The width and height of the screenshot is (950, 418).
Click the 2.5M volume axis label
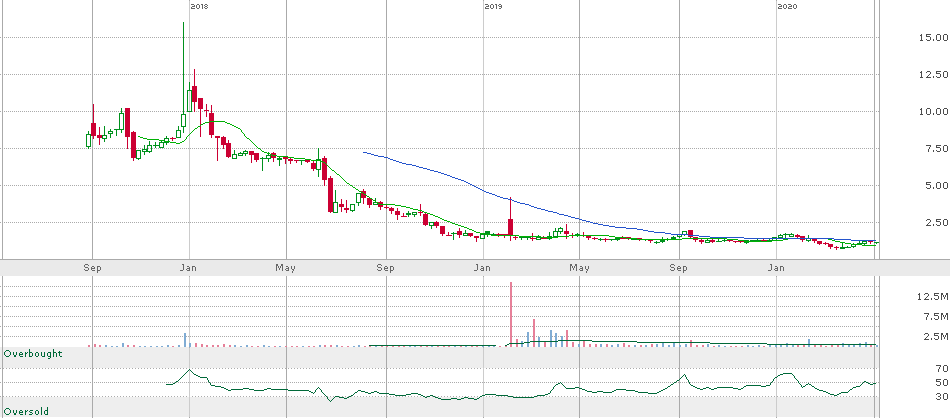tap(934, 336)
